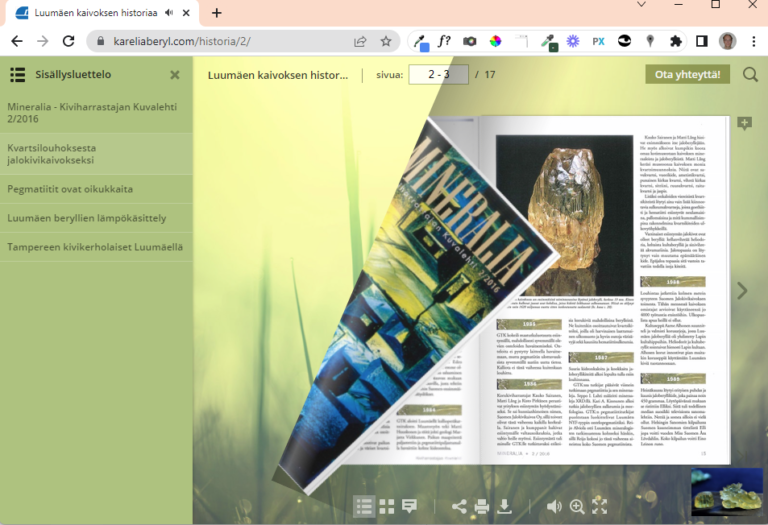Add a note with the plus comment icon
Screen dimensions: 768x525
click(744, 123)
